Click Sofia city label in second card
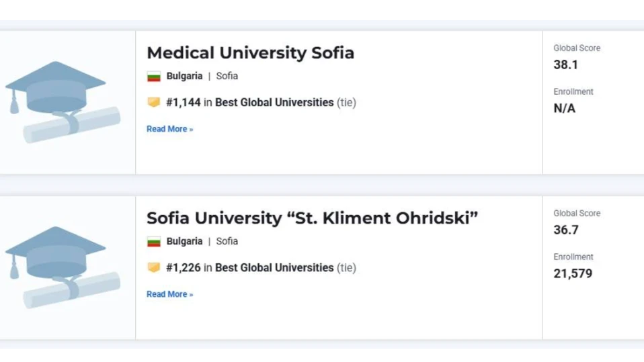The width and height of the screenshot is (644, 362). [227, 241]
